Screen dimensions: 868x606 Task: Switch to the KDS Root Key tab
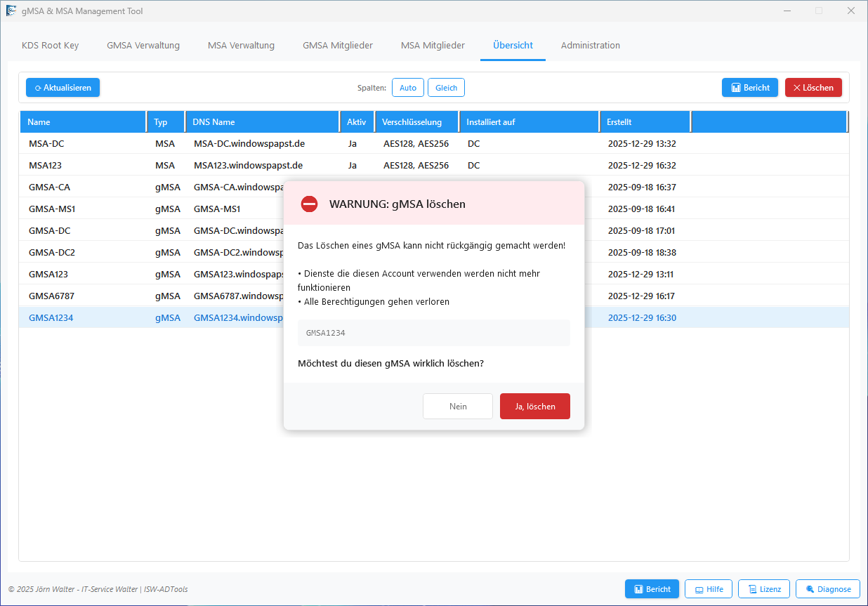pos(51,46)
